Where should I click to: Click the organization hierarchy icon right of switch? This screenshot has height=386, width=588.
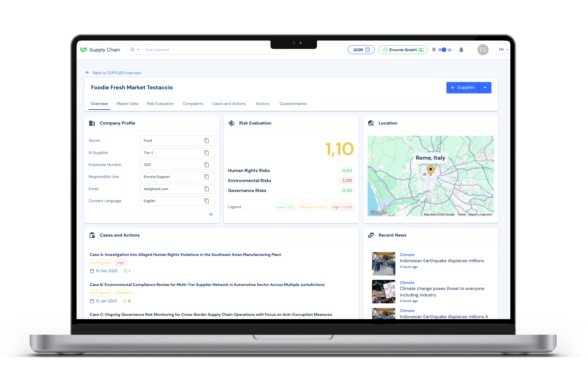pyautogui.click(x=450, y=50)
